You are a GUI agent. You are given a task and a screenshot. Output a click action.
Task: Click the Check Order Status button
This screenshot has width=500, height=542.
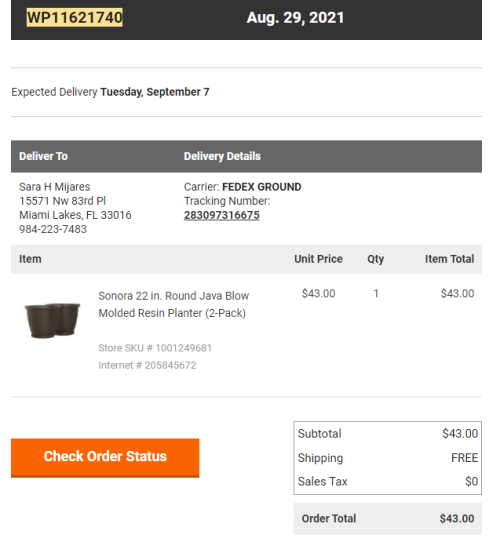[x=105, y=458]
